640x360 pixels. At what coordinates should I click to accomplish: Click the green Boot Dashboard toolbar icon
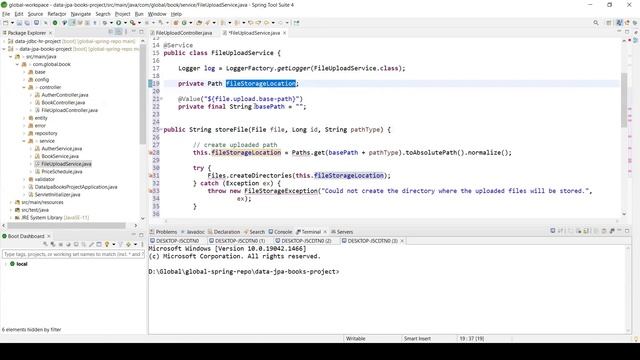[55, 23]
